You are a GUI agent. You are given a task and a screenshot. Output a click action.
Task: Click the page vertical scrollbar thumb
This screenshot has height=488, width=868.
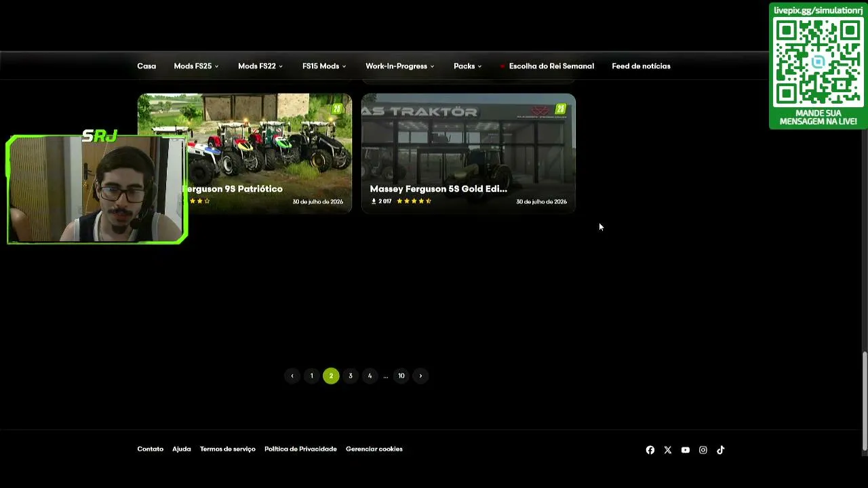click(x=865, y=401)
